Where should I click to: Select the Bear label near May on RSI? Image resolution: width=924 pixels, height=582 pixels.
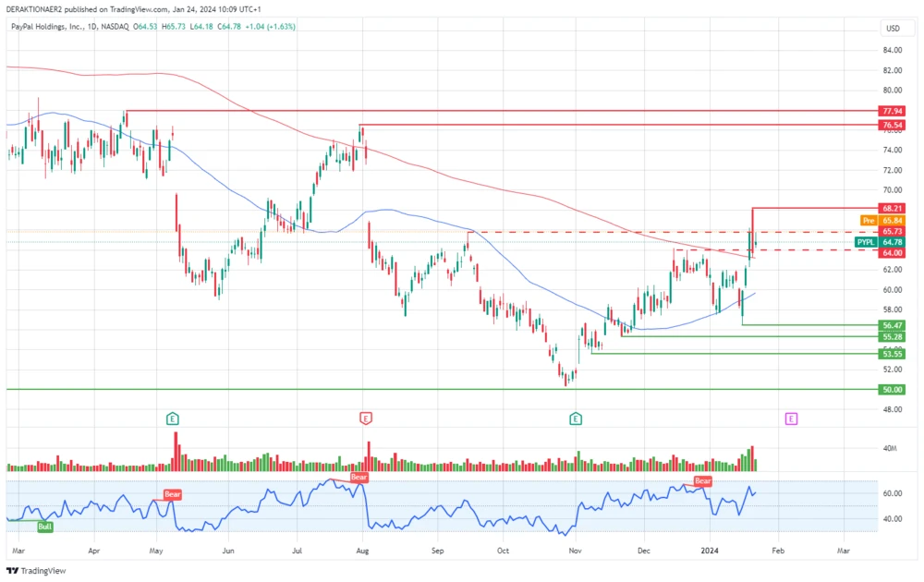[x=171, y=494]
